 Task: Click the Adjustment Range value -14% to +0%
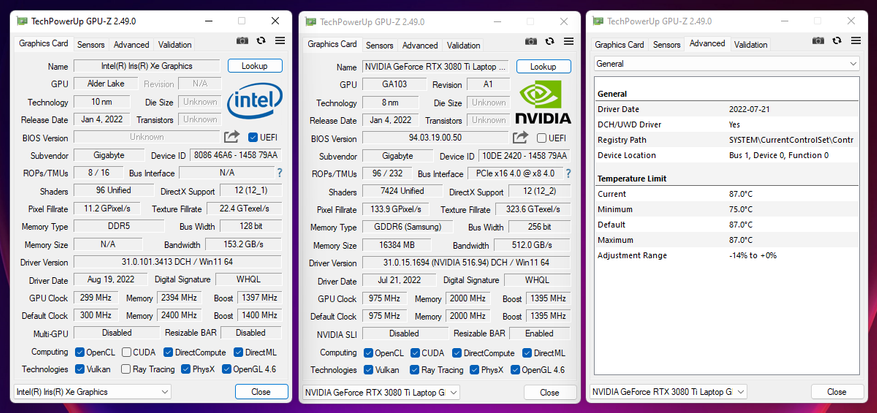(752, 255)
